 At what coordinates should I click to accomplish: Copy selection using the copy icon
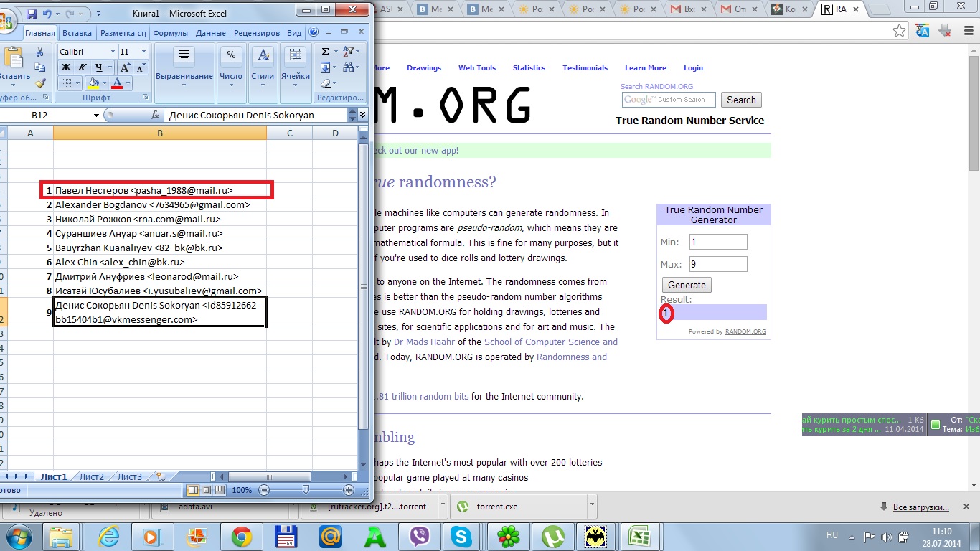(40, 68)
